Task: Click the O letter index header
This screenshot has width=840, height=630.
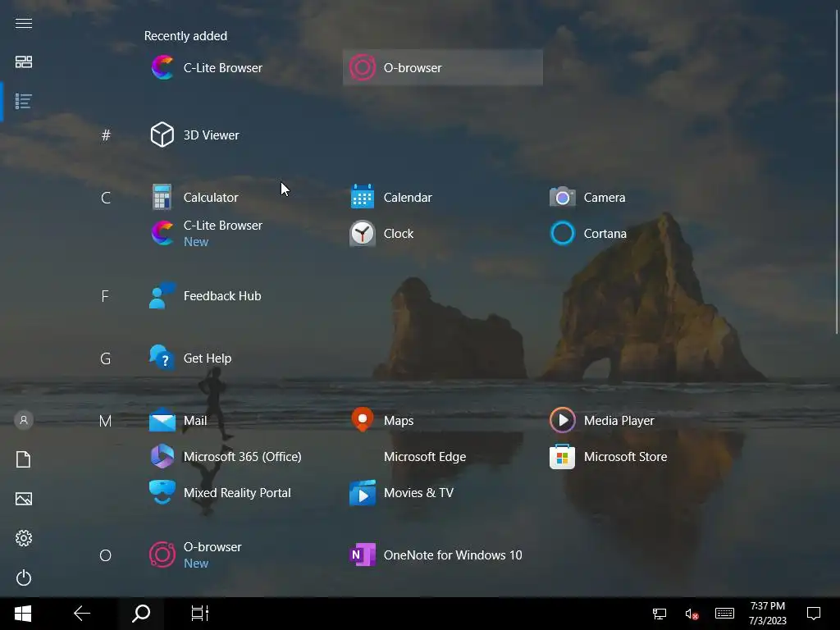Action: pos(106,555)
